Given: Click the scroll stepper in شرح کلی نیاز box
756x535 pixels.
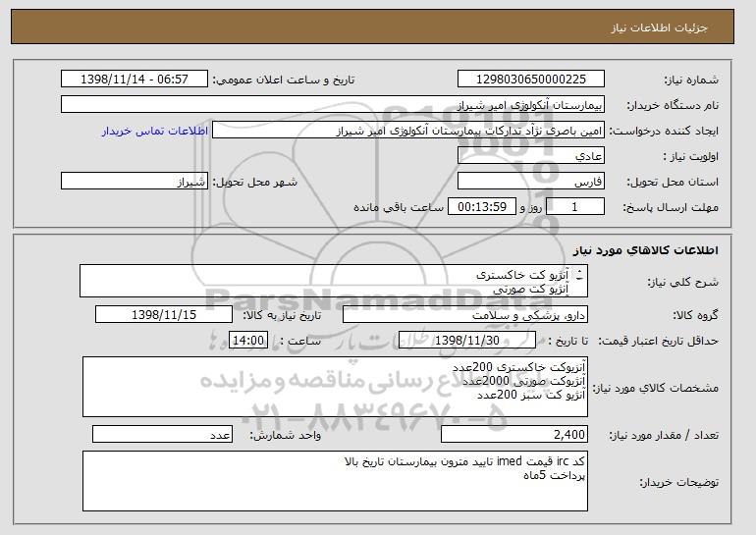Looking at the screenshot, I should [x=579, y=275].
